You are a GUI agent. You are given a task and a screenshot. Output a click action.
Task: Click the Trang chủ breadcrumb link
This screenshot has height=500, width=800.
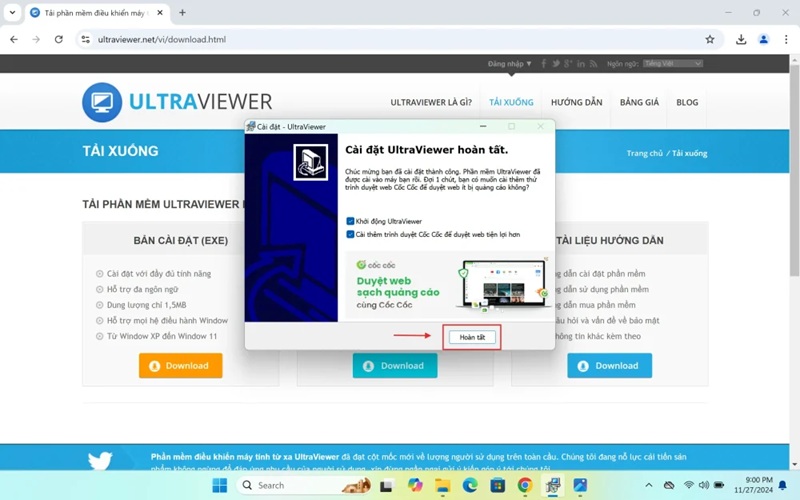click(x=644, y=153)
